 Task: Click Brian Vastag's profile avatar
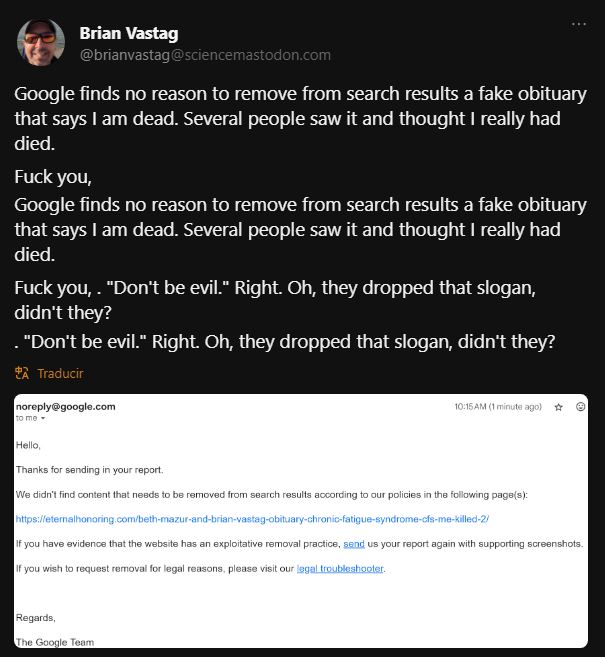click(x=41, y=42)
